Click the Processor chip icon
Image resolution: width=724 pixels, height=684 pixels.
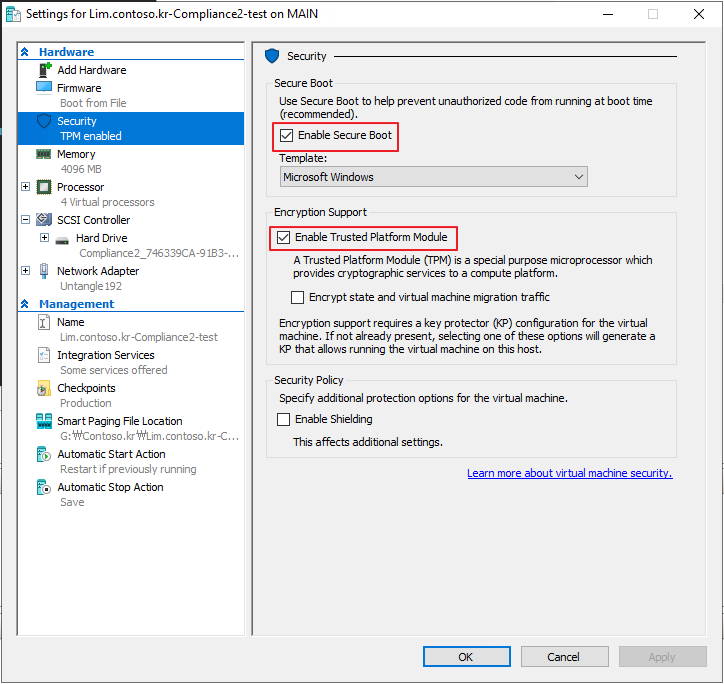coord(44,187)
